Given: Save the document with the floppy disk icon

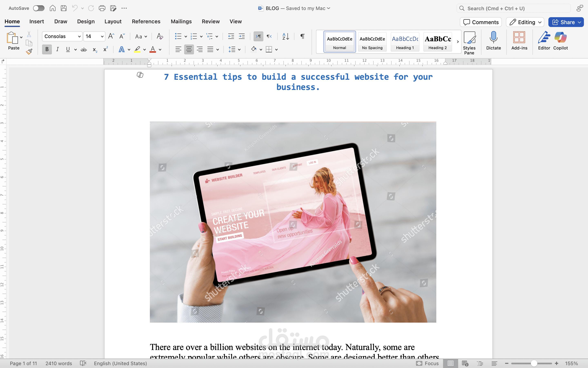Looking at the screenshot, I should 64,8.
